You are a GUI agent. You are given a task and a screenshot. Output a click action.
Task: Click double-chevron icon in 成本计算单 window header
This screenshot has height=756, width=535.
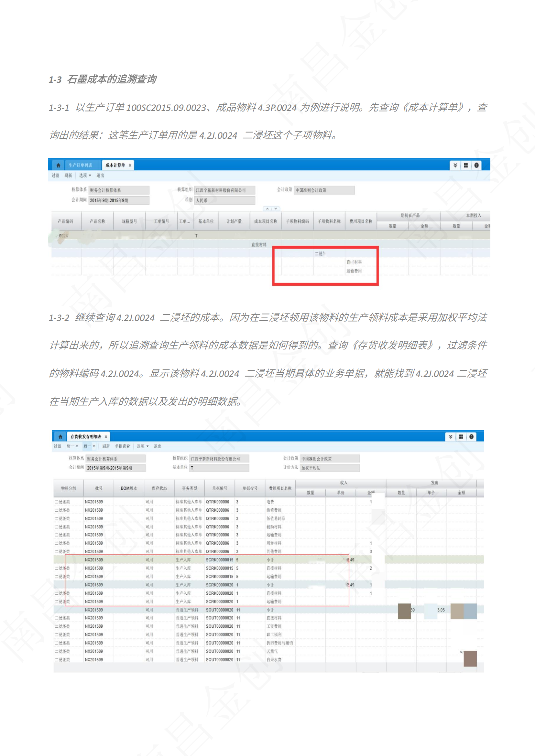(455, 165)
